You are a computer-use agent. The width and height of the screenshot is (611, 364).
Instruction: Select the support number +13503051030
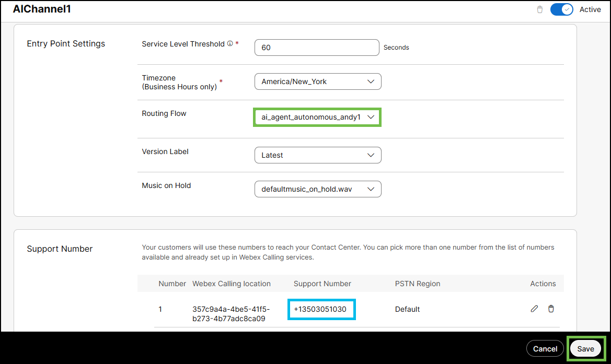320,309
